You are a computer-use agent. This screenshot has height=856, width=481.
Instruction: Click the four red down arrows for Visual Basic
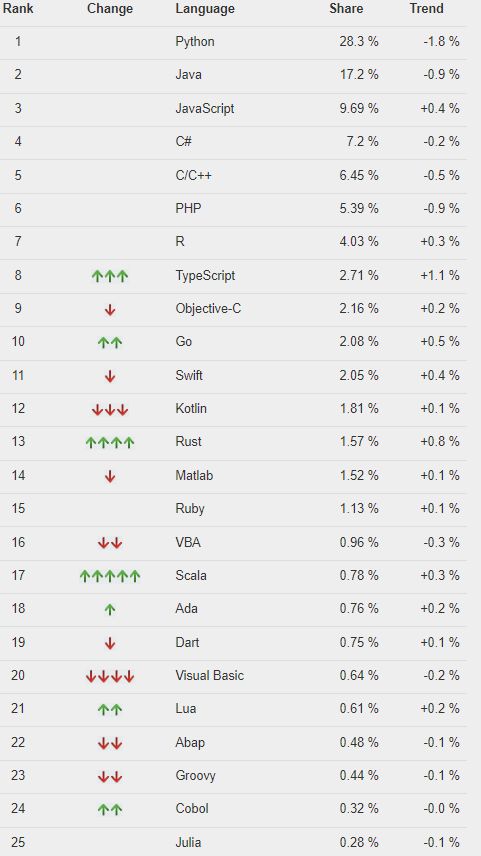point(110,677)
